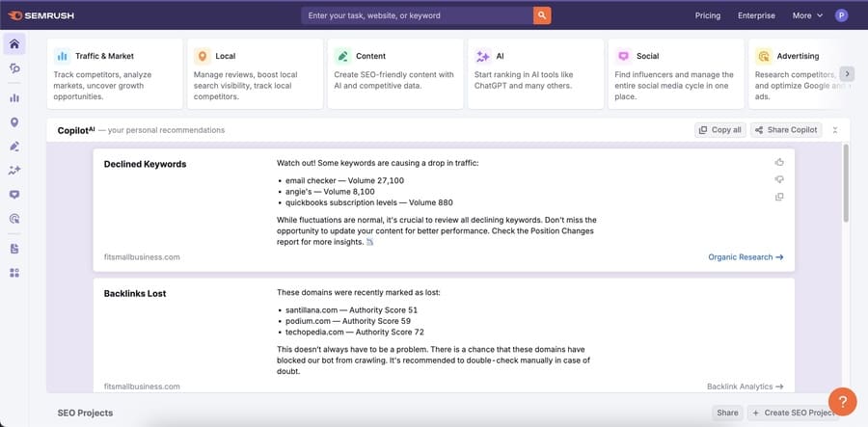Click the Semrush logo
The image size is (868, 427).
click(41, 15)
